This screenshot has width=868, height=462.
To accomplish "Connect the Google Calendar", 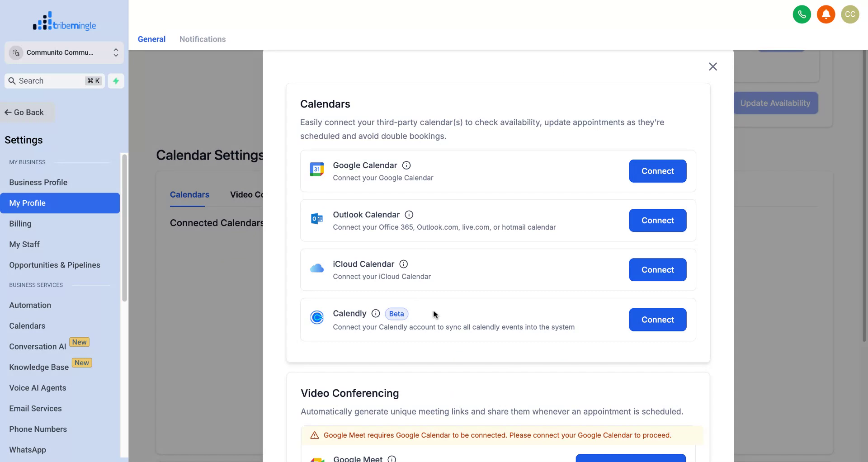I will [x=657, y=171].
